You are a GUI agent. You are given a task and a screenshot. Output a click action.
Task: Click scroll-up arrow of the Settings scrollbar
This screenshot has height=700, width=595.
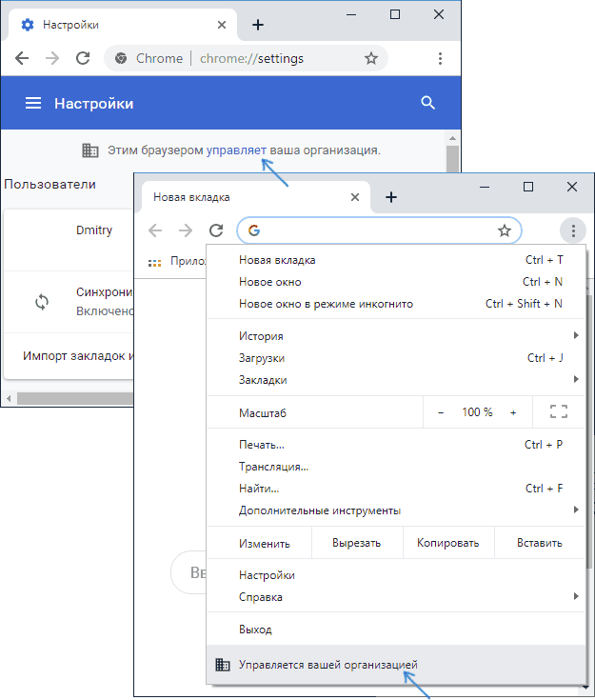(452, 138)
